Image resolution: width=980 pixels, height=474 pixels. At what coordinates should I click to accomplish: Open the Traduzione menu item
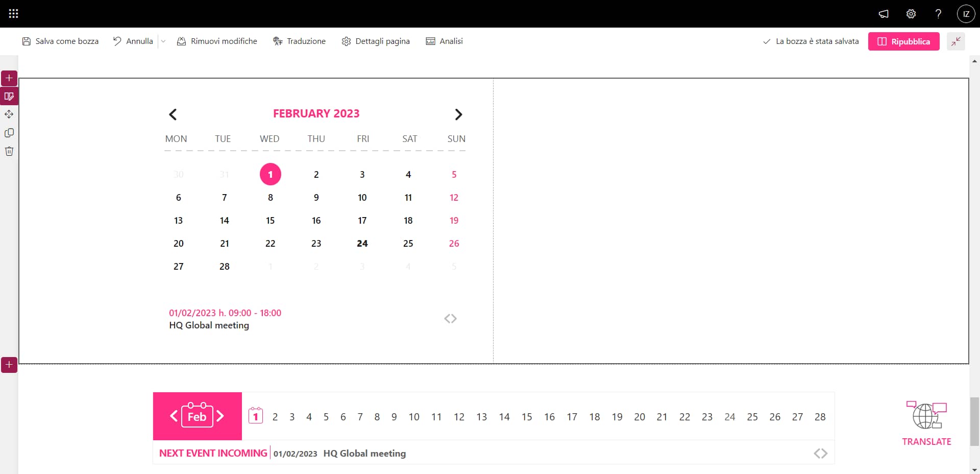click(x=300, y=41)
